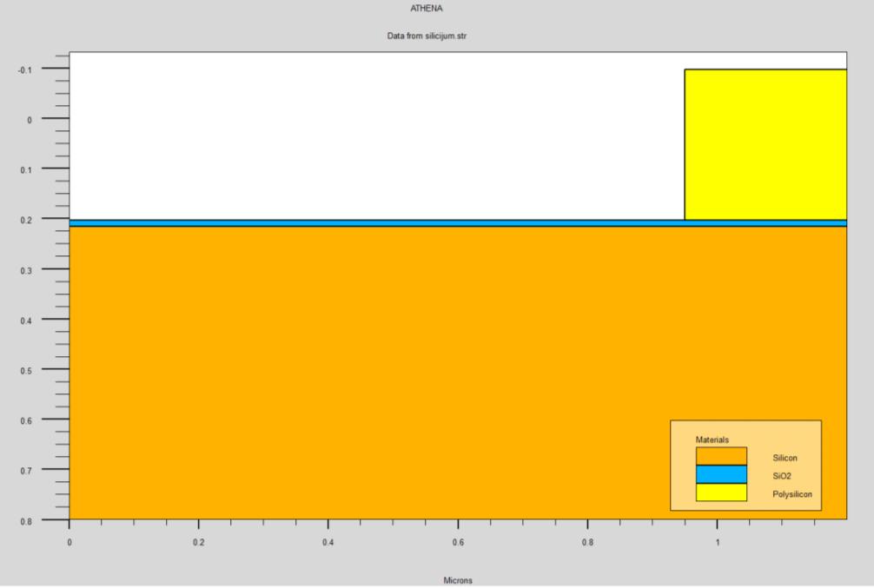Click the x-axis value 0.6
Viewport: 874px width, 588px height.
coord(458,542)
